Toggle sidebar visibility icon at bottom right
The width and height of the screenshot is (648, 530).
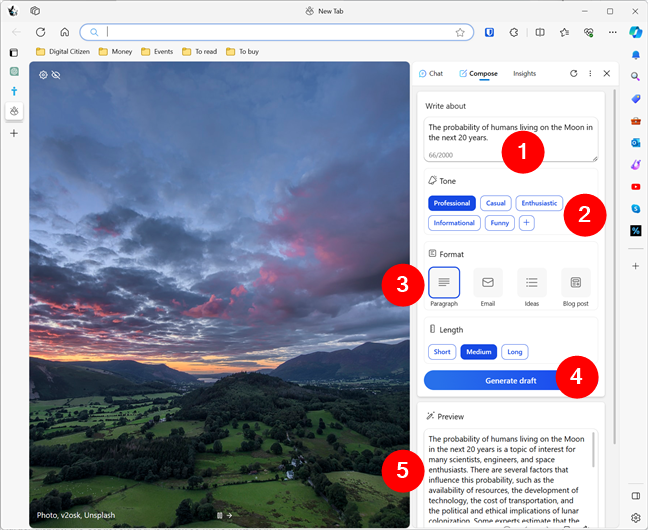(x=636, y=496)
